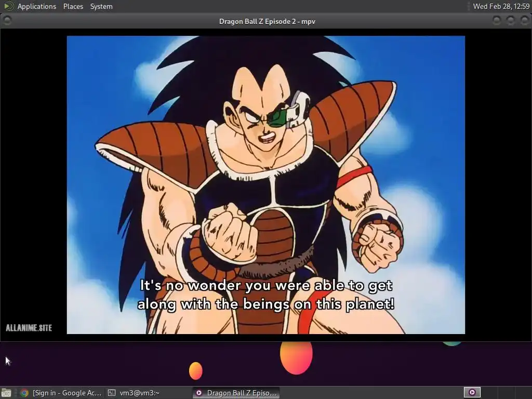
Task: Click the show desktop icon in bottom panel
Action: point(6,393)
